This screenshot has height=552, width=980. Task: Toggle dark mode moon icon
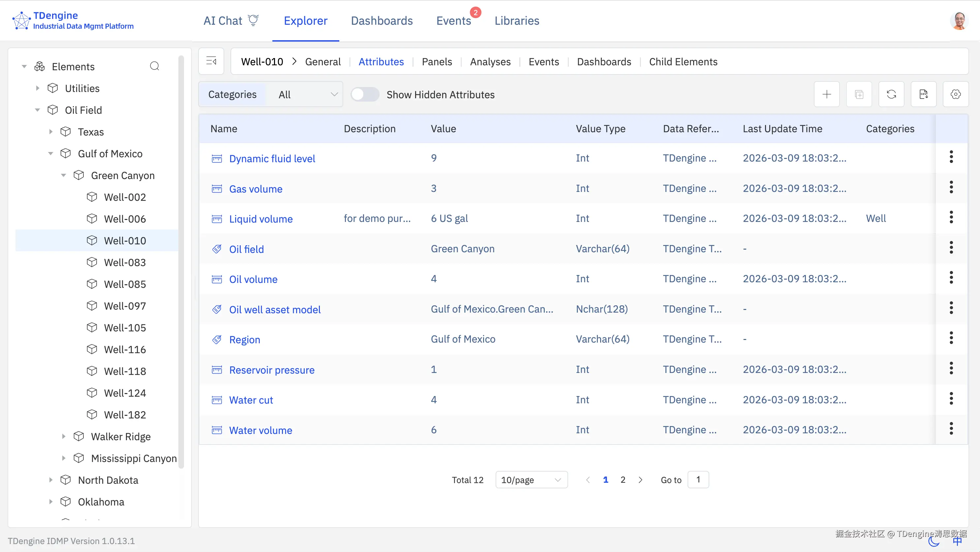pyautogui.click(x=934, y=541)
